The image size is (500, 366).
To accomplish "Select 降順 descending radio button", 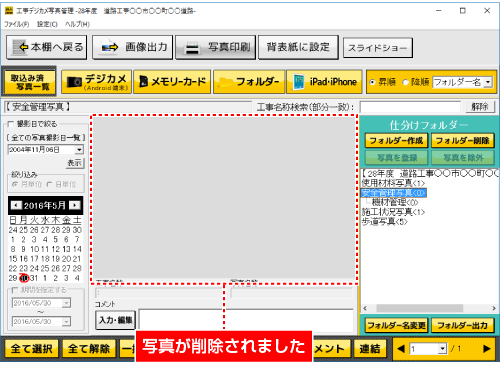I will click(x=405, y=82).
